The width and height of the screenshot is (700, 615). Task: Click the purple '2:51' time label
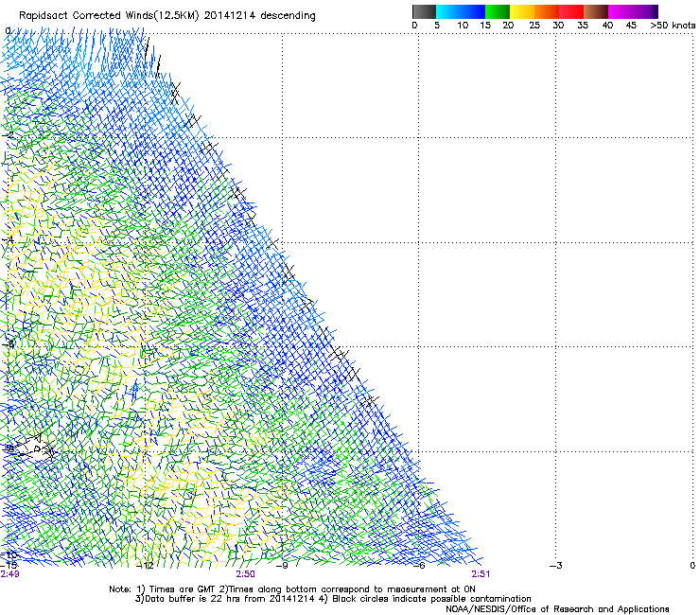(x=481, y=574)
